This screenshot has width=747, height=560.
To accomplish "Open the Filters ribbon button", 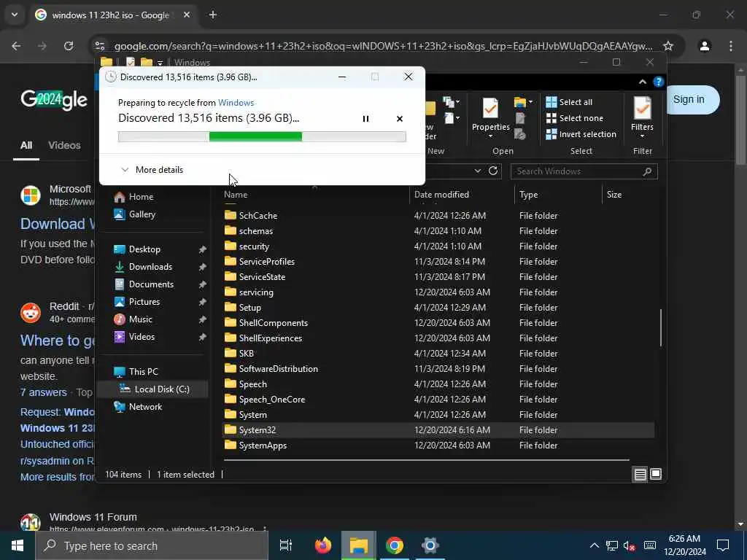I will [x=642, y=118].
